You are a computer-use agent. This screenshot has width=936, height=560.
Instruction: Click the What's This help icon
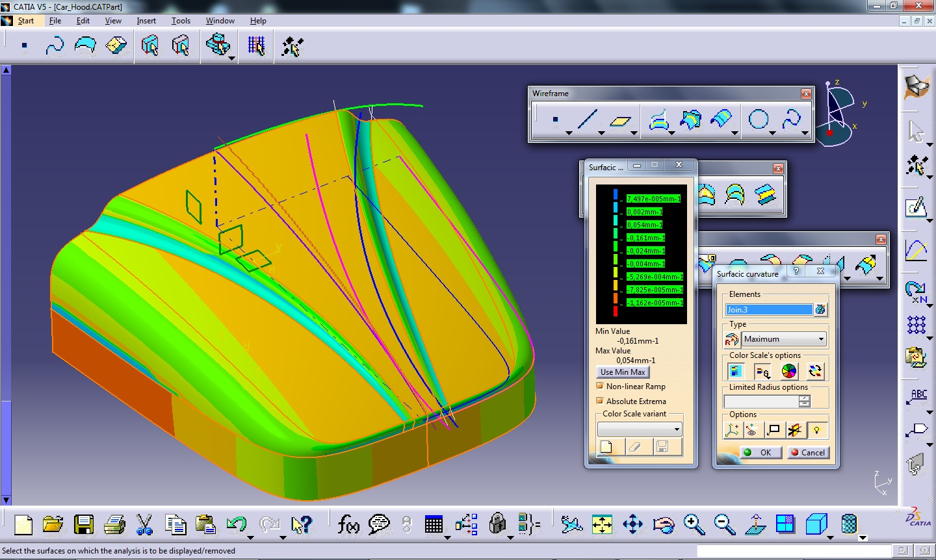[x=301, y=524]
